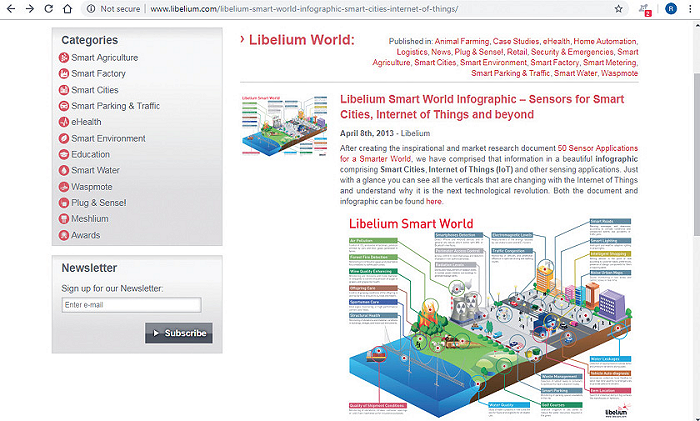Open Smart Metering published-in tag
The image size is (700, 421).
coord(609,63)
